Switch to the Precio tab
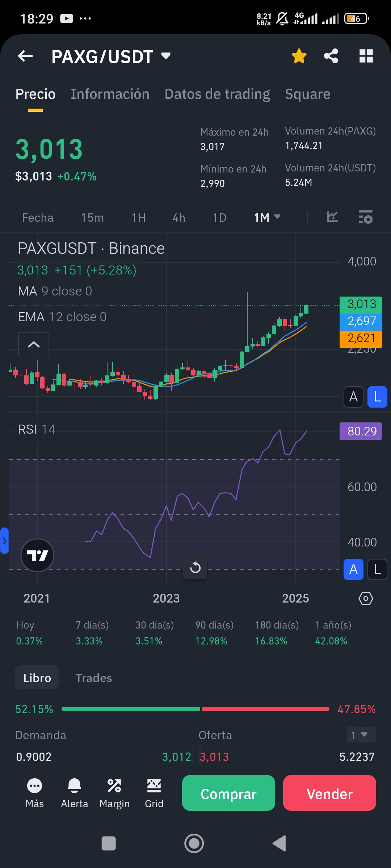The height and width of the screenshot is (868, 391). [x=35, y=94]
